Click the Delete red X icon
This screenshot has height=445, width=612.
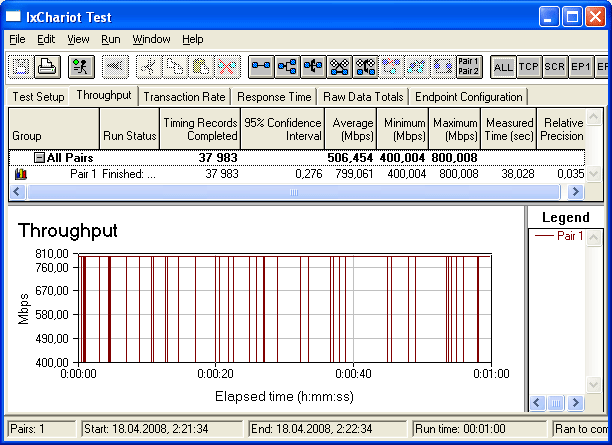(x=227, y=67)
